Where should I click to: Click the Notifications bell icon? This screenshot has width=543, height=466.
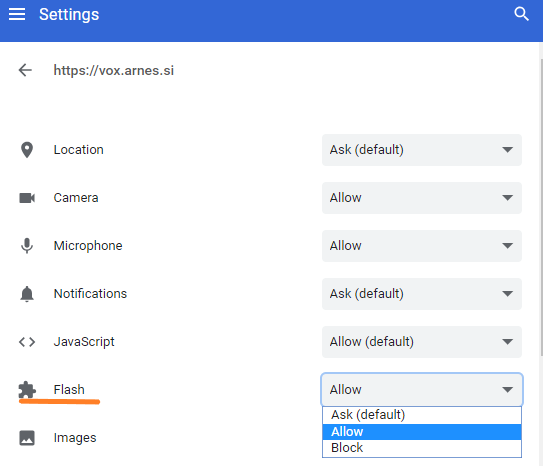point(27,294)
